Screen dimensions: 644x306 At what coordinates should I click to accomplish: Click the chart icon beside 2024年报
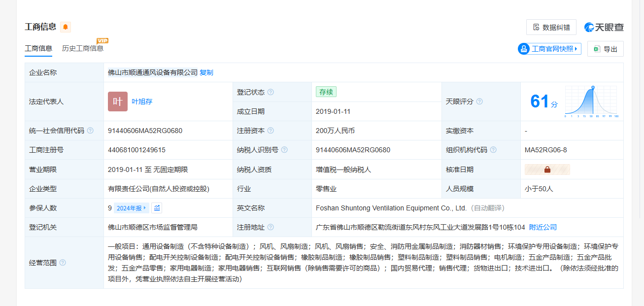[157, 208]
